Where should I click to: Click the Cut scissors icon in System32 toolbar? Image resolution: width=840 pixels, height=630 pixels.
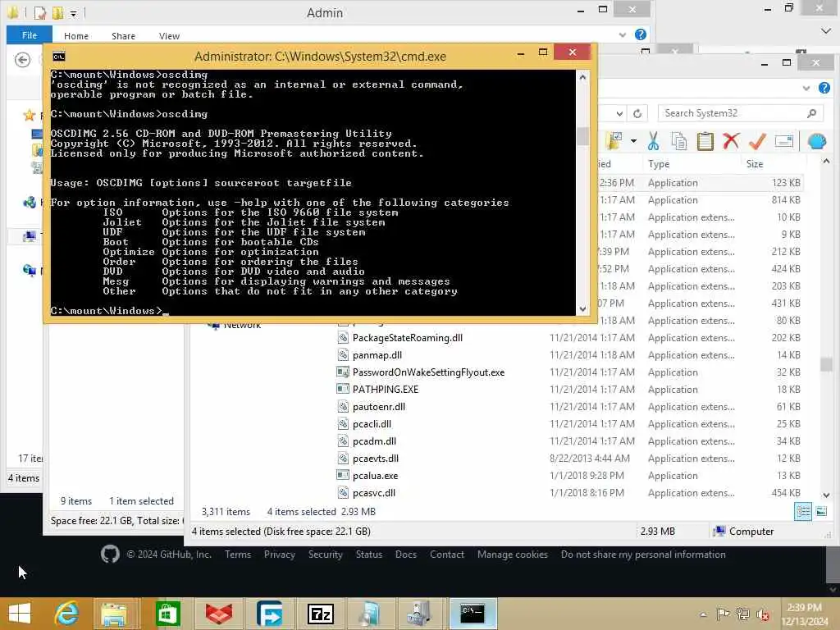[x=653, y=141]
